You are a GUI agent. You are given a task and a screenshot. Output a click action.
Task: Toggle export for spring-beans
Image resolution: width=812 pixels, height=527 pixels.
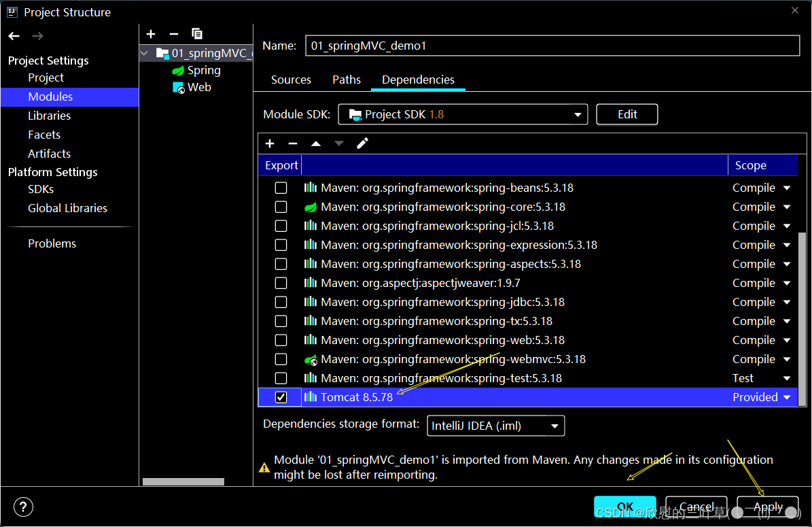pyautogui.click(x=281, y=188)
